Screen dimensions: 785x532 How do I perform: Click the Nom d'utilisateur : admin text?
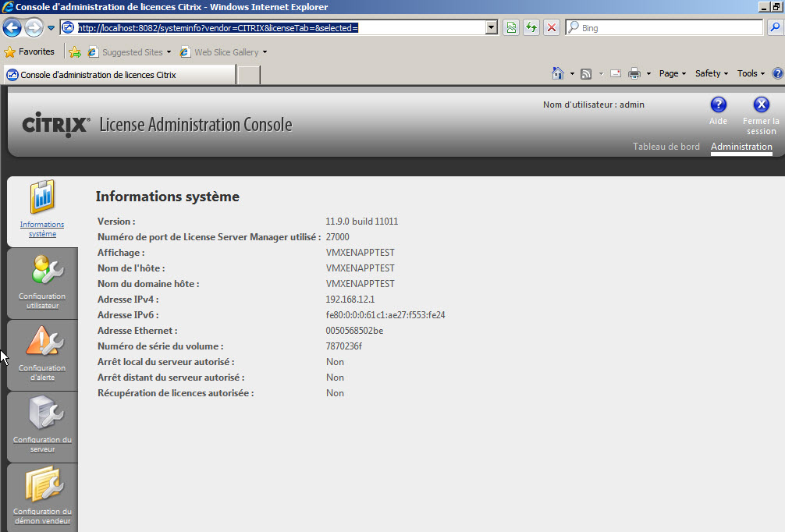(593, 105)
